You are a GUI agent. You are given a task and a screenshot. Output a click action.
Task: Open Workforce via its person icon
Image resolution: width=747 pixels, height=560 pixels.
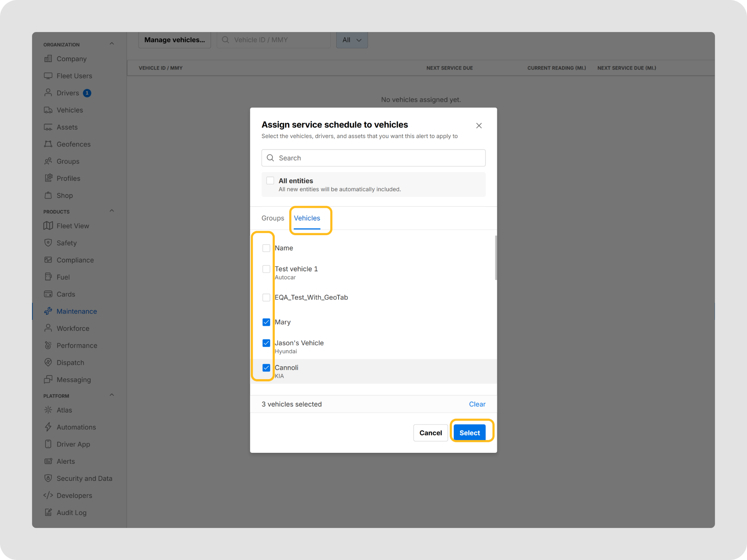pos(48,328)
